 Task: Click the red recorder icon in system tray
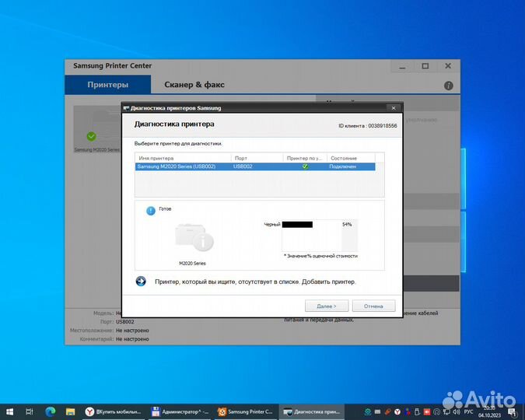click(x=427, y=411)
